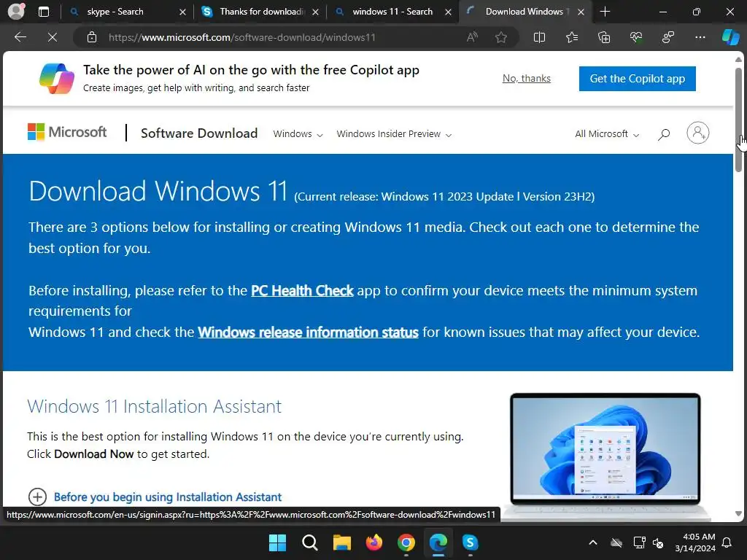Expand the Windows dropdown menu
747x560 pixels.
298,134
